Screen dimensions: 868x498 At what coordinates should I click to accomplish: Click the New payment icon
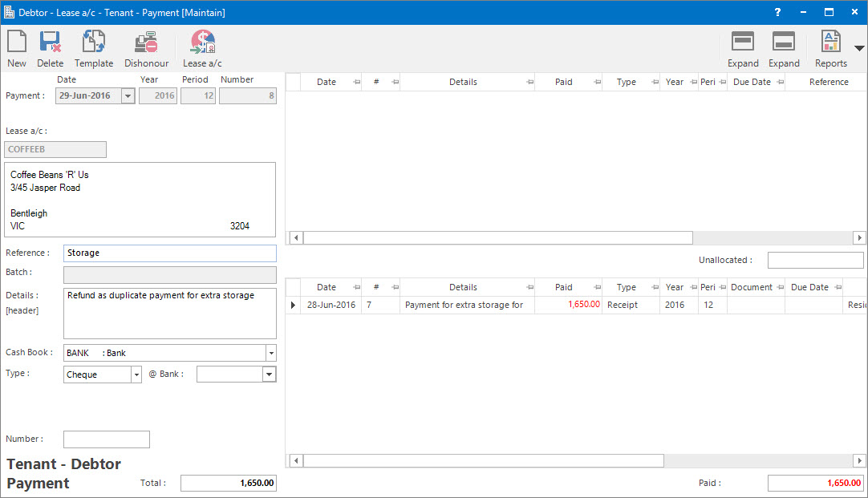click(x=17, y=49)
